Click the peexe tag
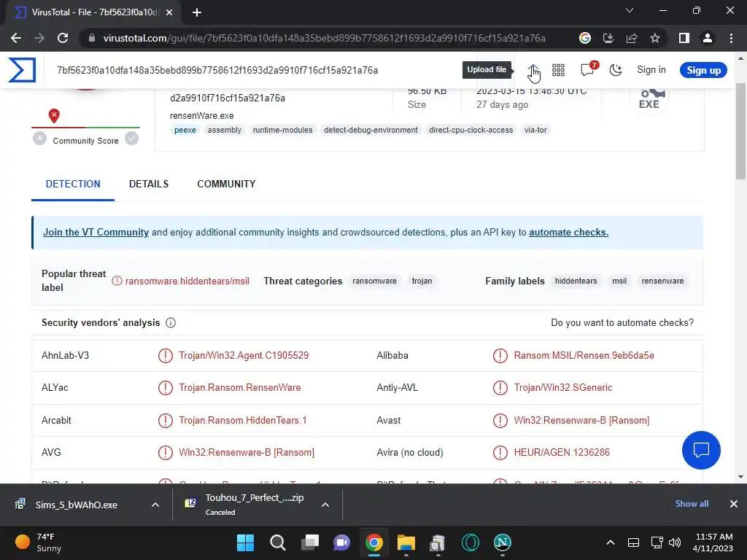This screenshot has width=747, height=560. 185,130
